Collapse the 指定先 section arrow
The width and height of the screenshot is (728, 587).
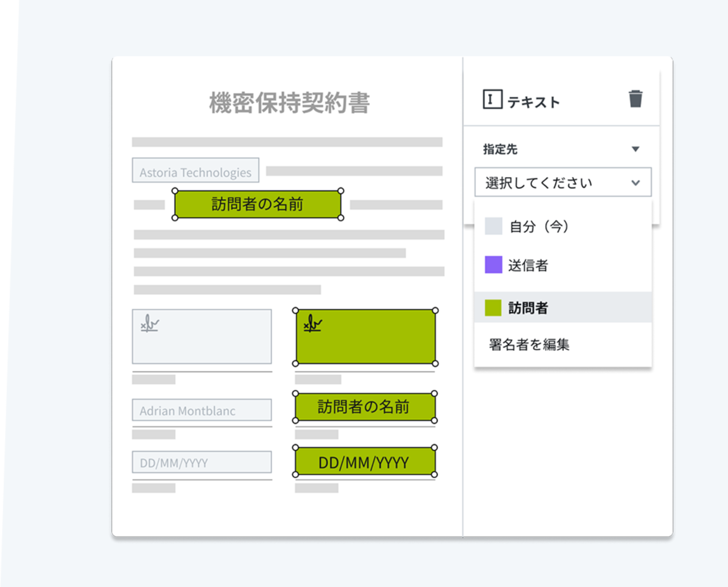point(635,149)
